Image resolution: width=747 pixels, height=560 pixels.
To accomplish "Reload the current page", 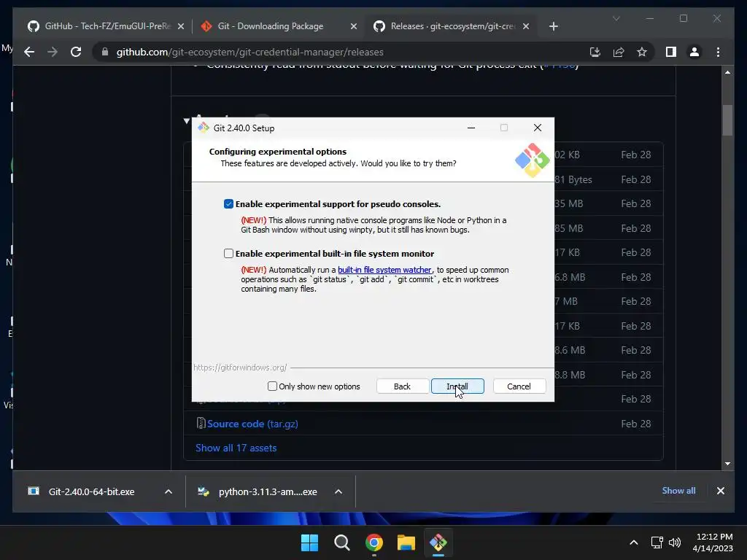I will point(76,52).
